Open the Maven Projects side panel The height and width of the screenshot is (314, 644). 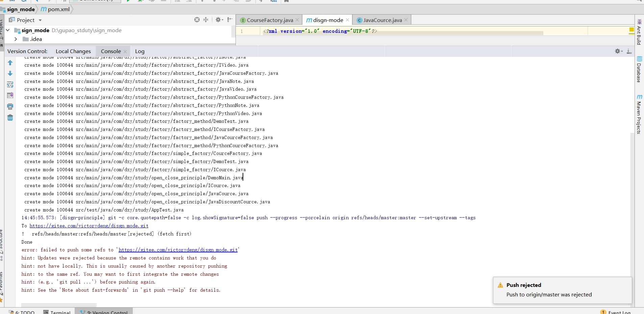pos(639,114)
